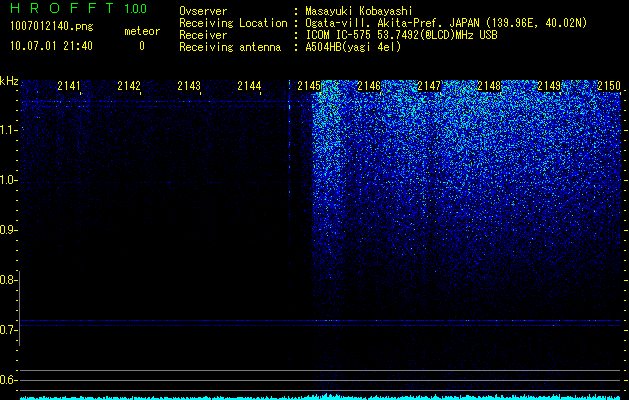Screen dimensions: 629x400
Task: Click the 2149 time marker
Action: (x=549, y=86)
